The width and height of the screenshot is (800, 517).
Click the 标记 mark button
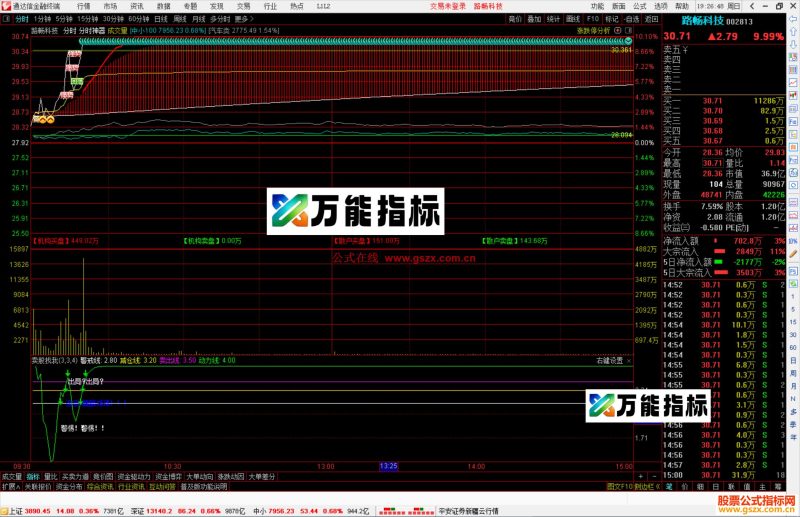tap(612, 19)
